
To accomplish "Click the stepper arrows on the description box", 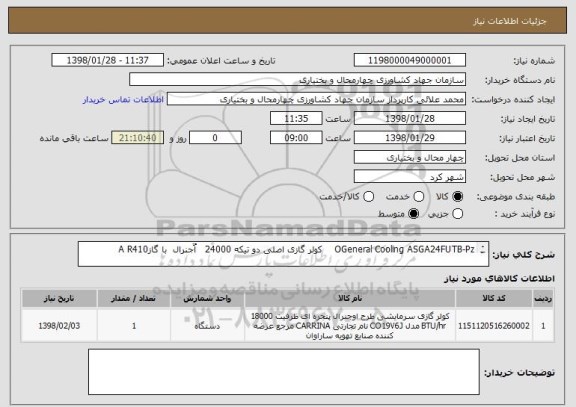I will [482, 250].
